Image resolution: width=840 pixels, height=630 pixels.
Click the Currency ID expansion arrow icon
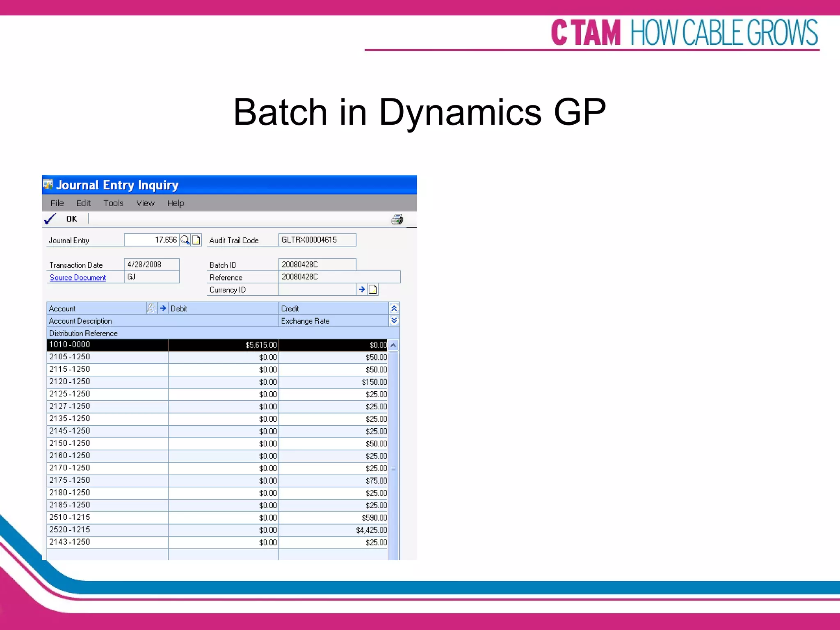coord(362,290)
